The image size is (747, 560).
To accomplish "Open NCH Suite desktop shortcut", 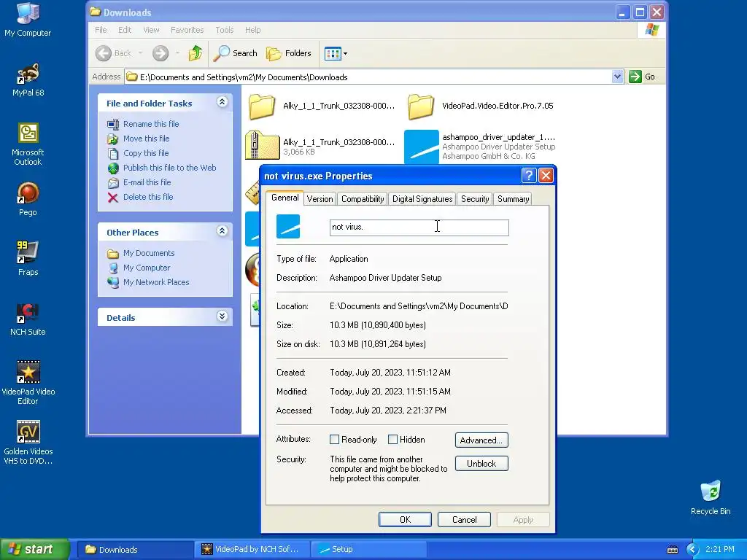I will point(28,319).
